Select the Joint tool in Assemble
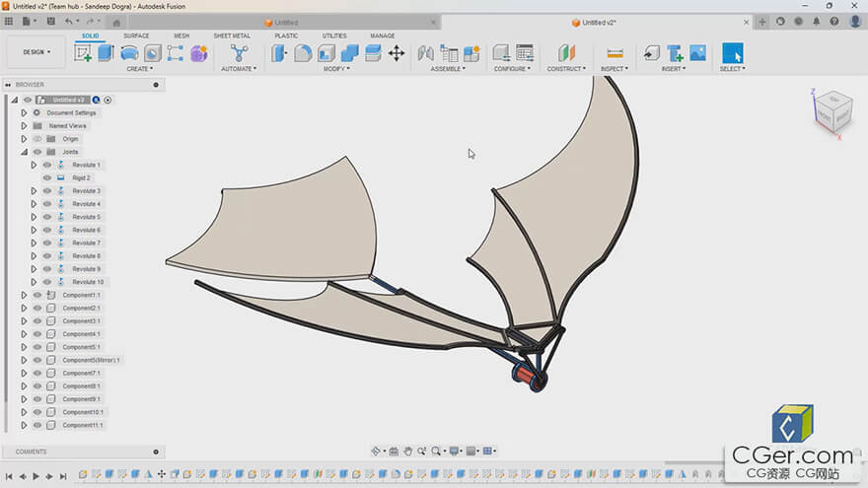This screenshot has width=868, height=488. (x=425, y=53)
